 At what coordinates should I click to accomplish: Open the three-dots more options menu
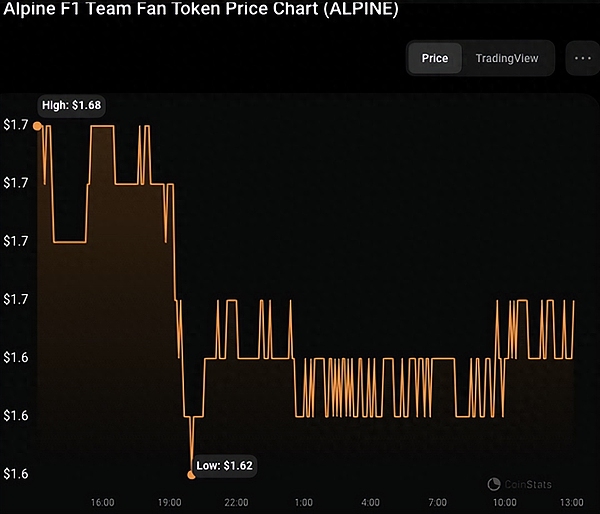[582, 58]
